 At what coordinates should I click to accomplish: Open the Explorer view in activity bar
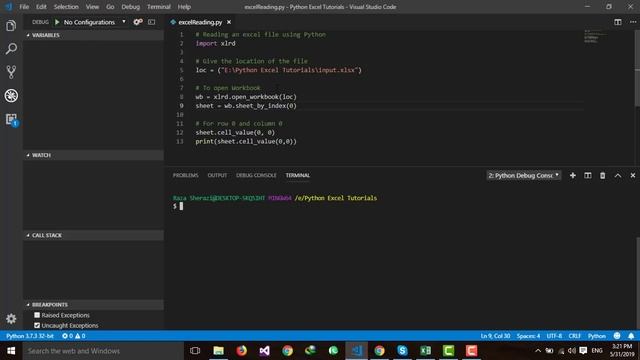[x=11, y=26]
